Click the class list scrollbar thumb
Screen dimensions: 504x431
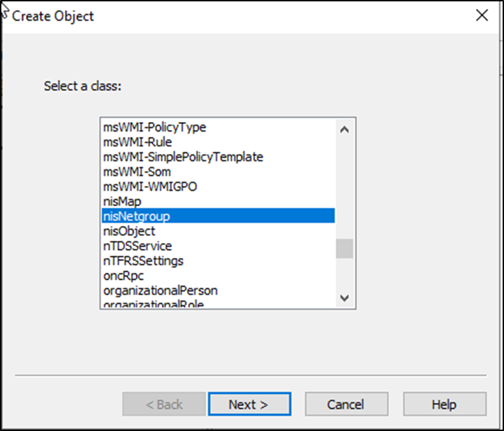click(x=344, y=248)
